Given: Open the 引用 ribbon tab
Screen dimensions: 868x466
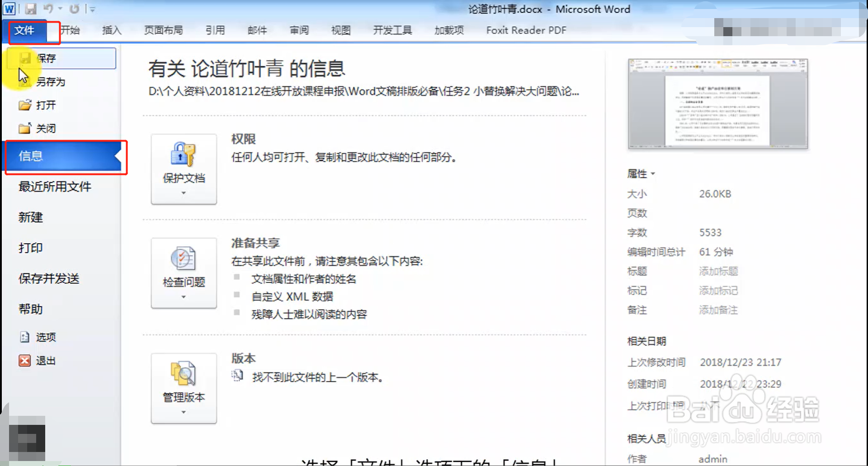Looking at the screenshot, I should click(x=215, y=30).
